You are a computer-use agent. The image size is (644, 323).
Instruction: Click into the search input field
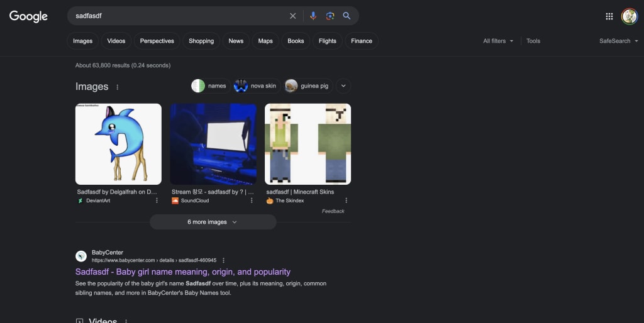coord(179,16)
